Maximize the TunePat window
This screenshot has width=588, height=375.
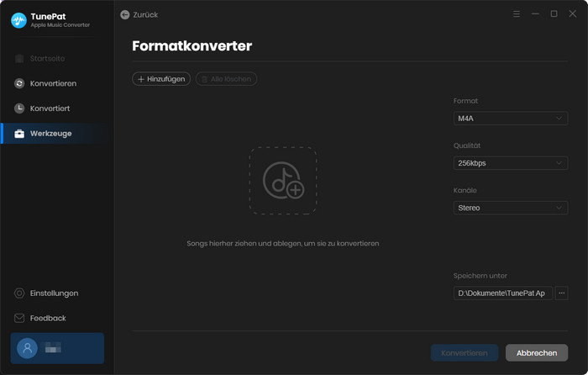554,14
